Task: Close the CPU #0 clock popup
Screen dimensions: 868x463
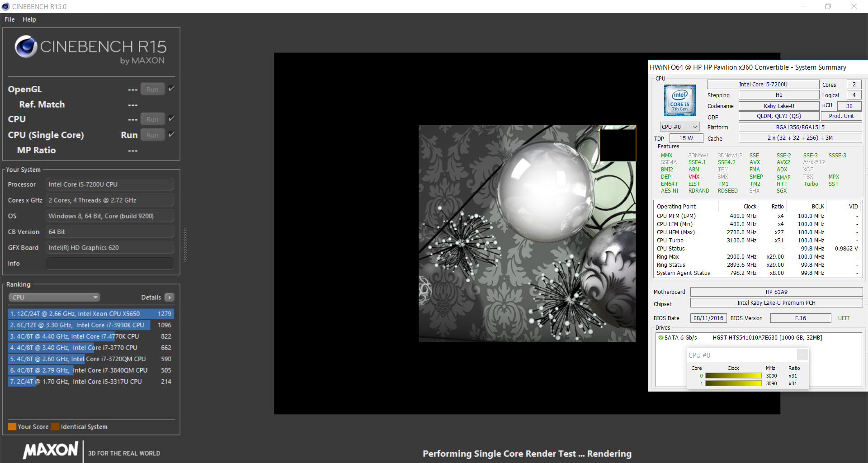Action: point(802,355)
